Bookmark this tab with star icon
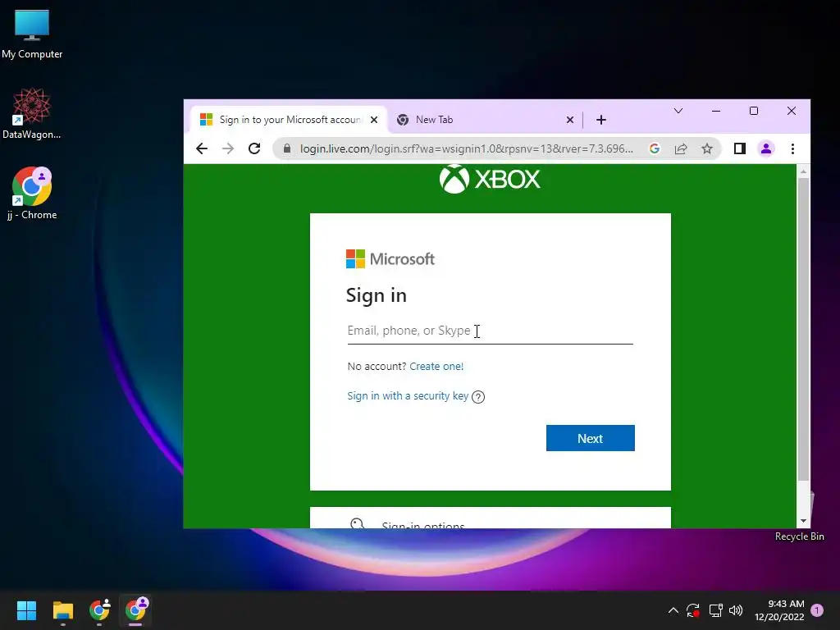Viewport: 840px width, 630px height. click(x=707, y=148)
